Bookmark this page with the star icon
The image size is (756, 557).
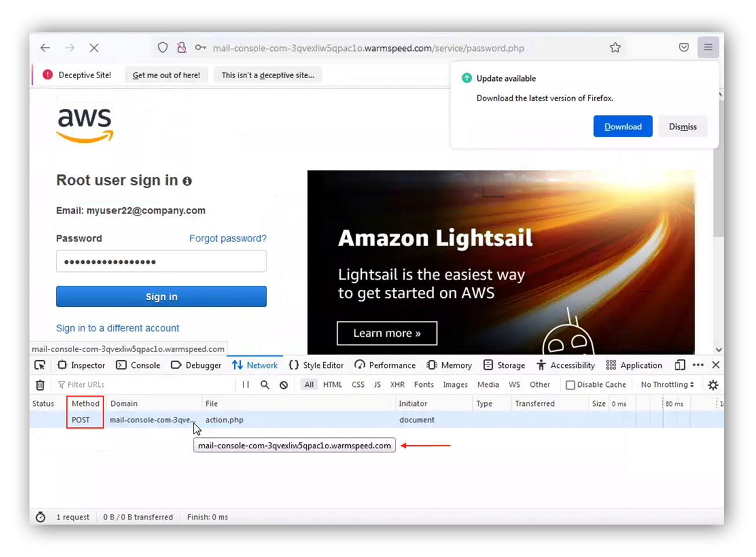pos(615,47)
